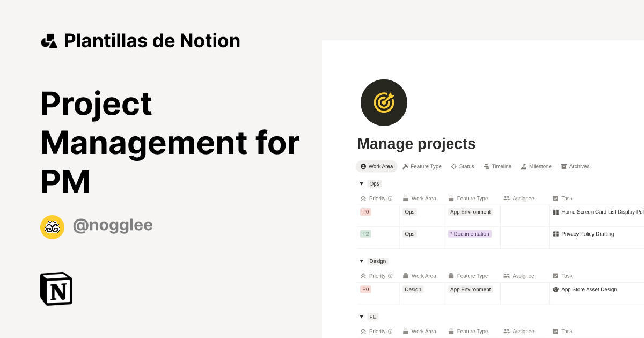This screenshot has width=644, height=338.
Task: Check the Task checkbox in the FE header
Action: [x=555, y=331]
